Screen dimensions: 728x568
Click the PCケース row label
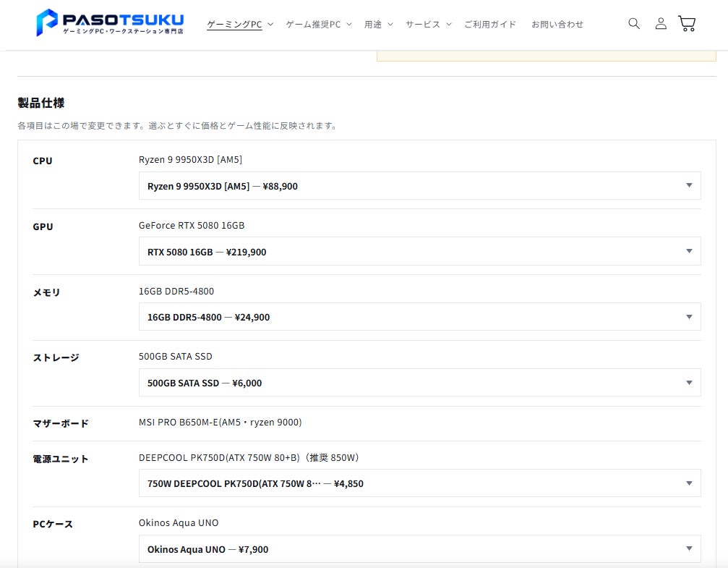53,524
